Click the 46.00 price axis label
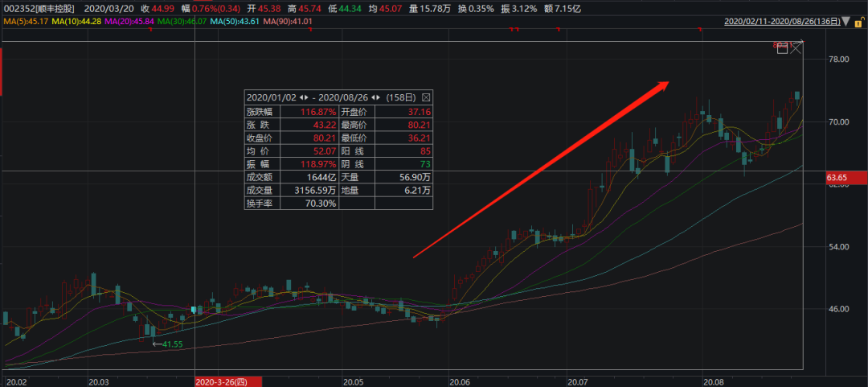 (x=838, y=309)
